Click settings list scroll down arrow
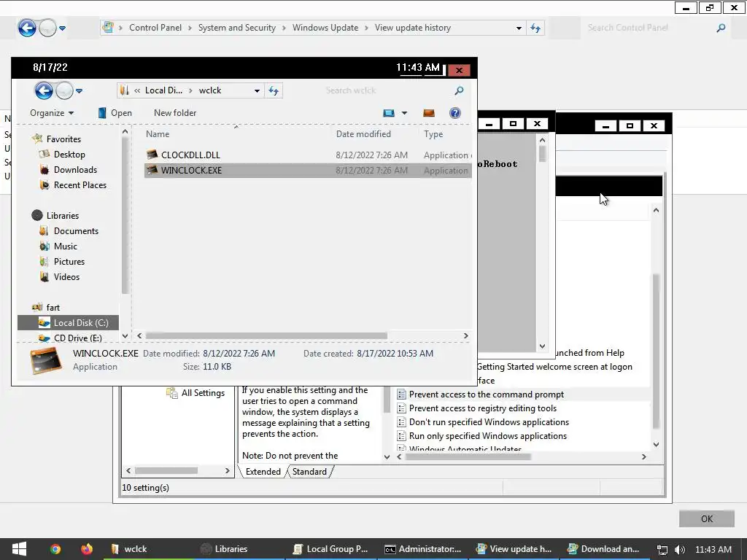The height and width of the screenshot is (560, 747). pyautogui.click(x=656, y=444)
